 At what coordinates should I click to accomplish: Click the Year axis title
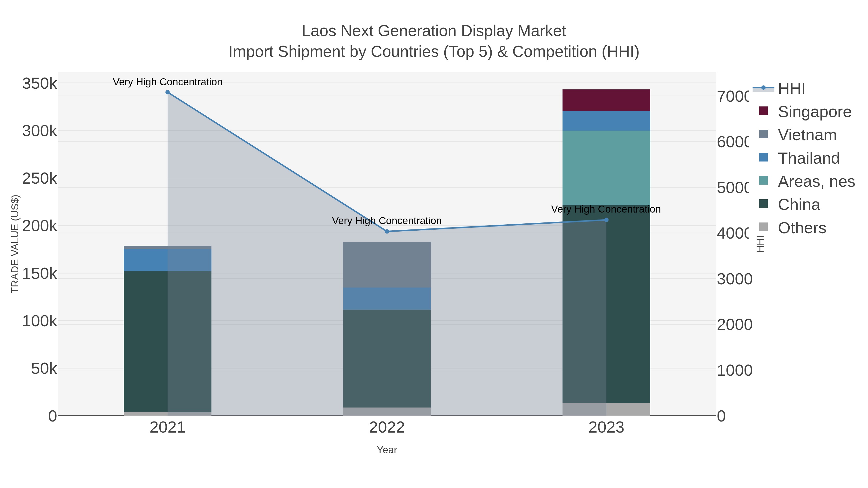387,450
